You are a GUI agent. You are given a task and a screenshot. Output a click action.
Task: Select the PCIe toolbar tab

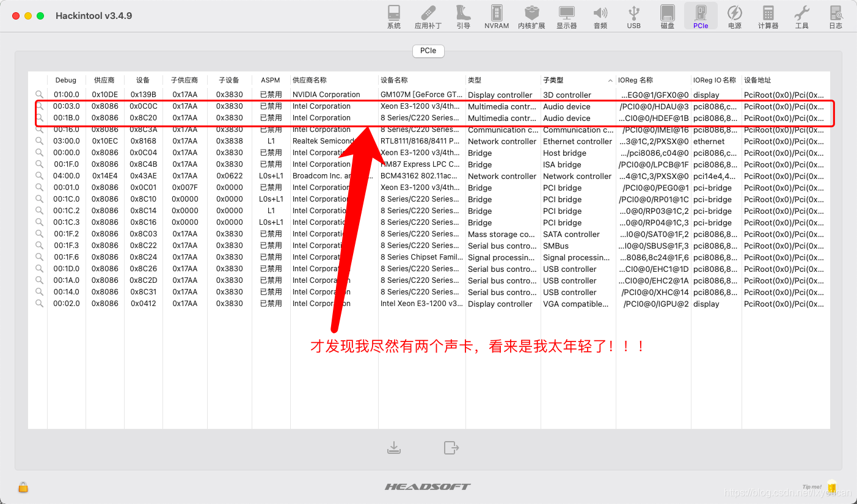coord(701,17)
